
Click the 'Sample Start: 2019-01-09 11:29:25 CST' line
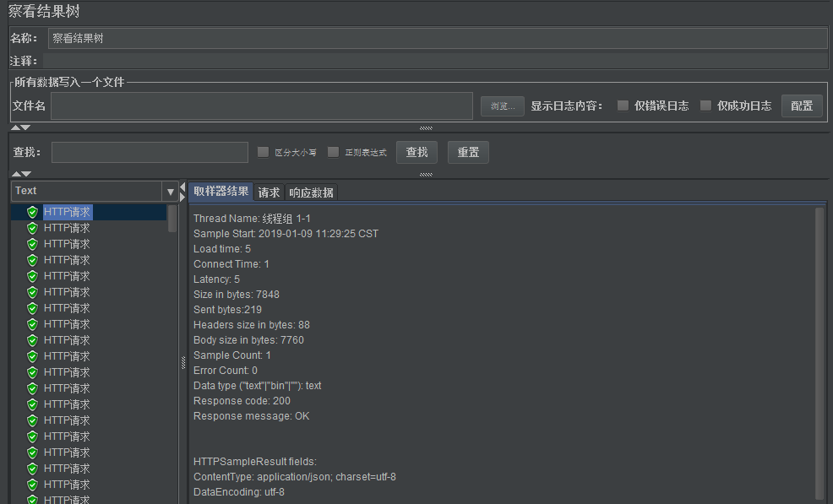click(286, 234)
